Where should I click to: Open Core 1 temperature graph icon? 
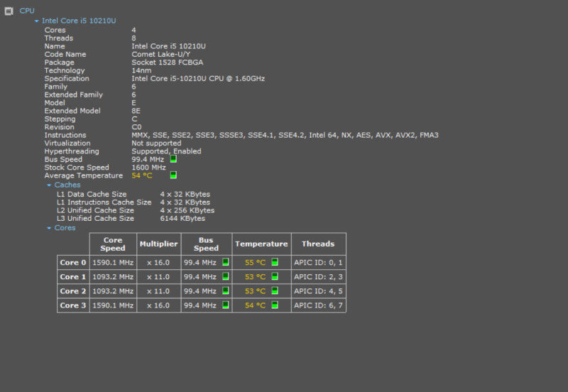[x=275, y=276]
